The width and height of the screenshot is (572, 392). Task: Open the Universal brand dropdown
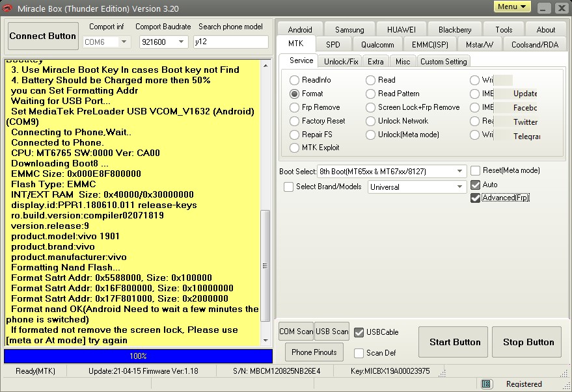417,187
